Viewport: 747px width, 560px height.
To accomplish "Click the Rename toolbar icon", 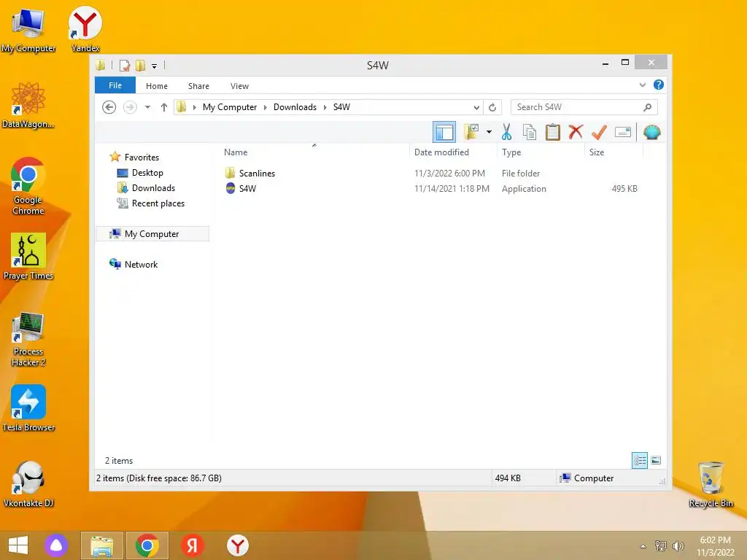I will [x=623, y=132].
